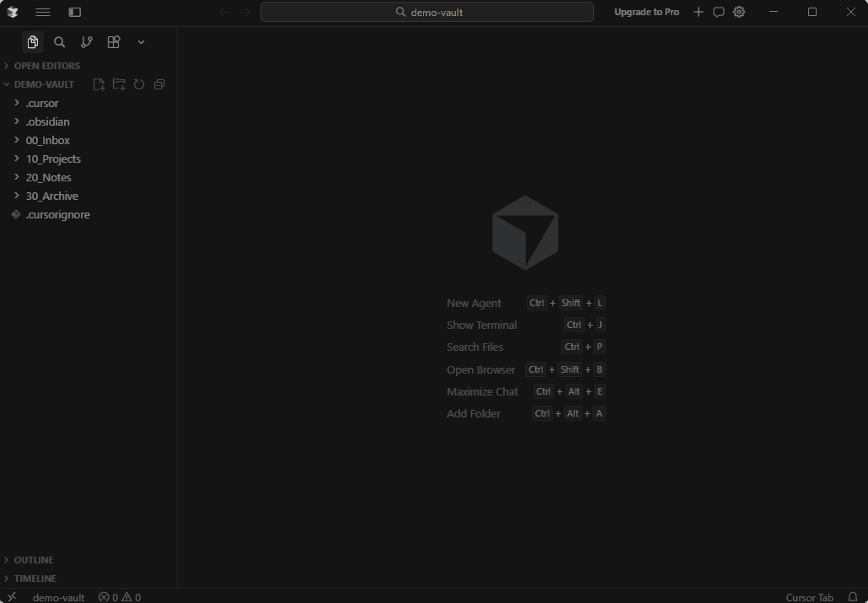Click Upgrade to Pro

(x=646, y=12)
